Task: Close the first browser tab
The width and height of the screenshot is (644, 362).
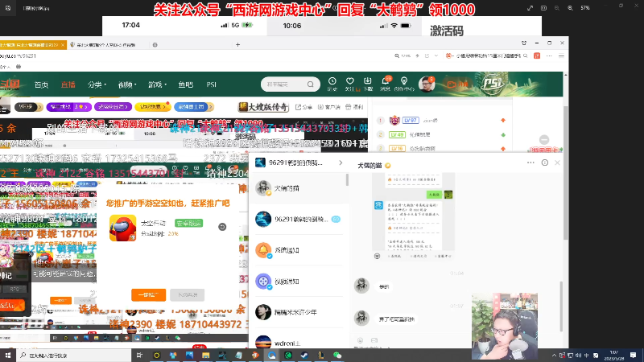Action: (x=63, y=45)
